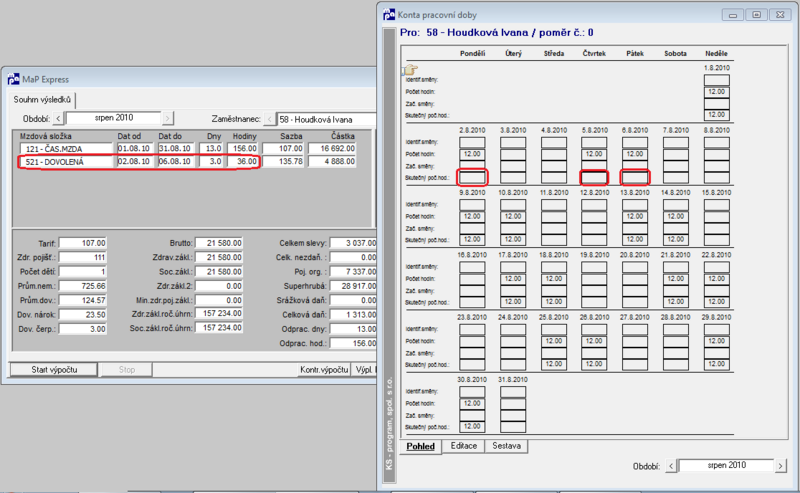Click the amount 16 692.00 cell
This screenshot has width=800, height=493.
[x=332, y=149]
